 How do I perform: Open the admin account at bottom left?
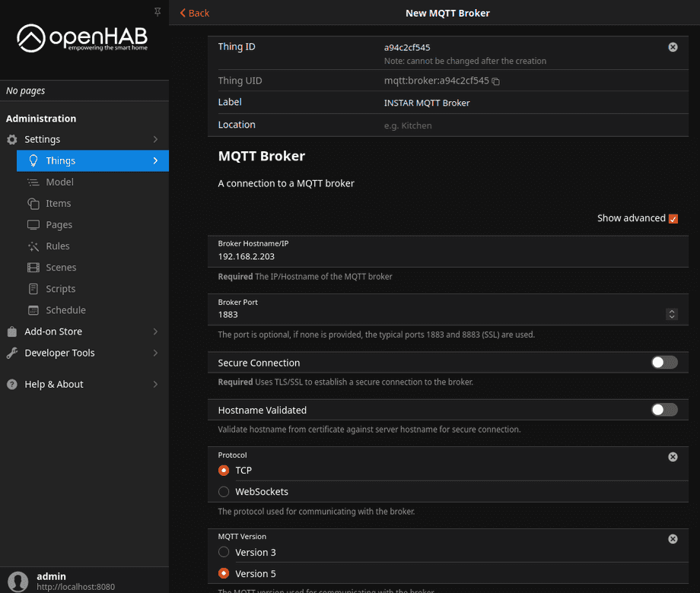(x=51, y=580)
